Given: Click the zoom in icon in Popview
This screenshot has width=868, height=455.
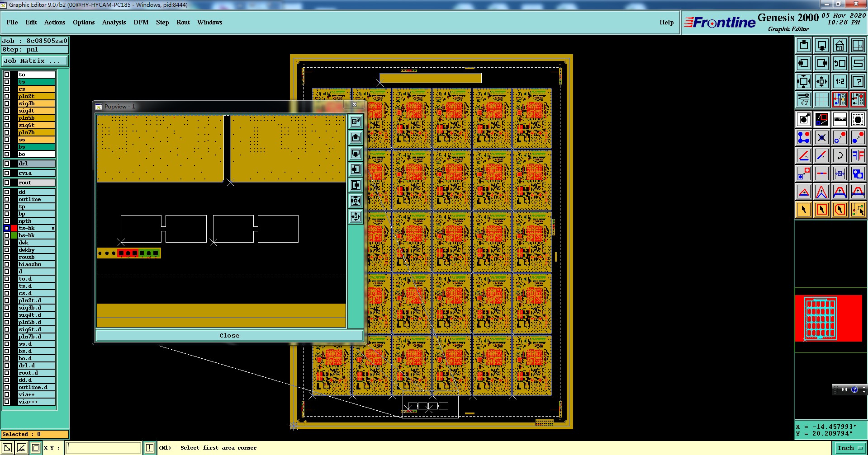Looking at the screenshot, I should 356,201.
